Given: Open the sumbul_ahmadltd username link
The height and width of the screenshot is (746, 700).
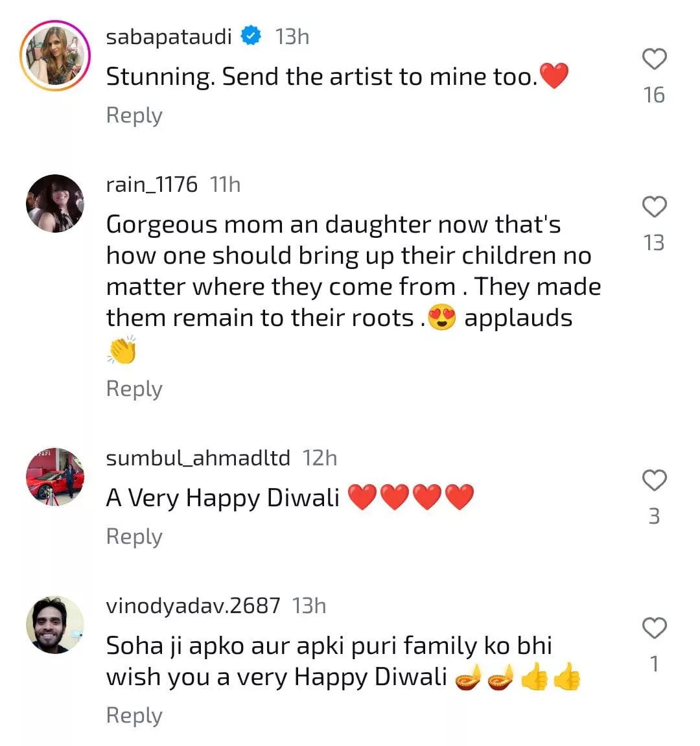Looking at the screenshot, I should coord(198,458).
